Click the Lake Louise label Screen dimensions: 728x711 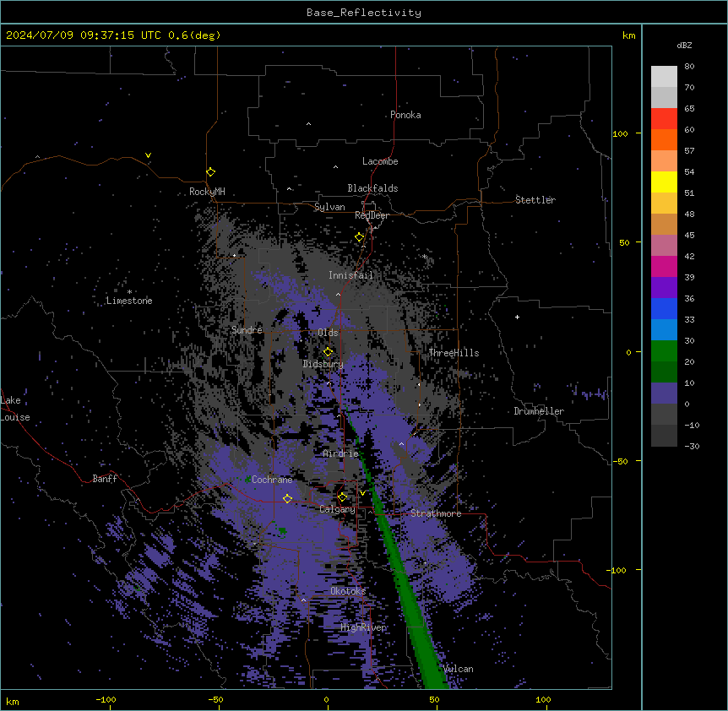tap(15, 409)
